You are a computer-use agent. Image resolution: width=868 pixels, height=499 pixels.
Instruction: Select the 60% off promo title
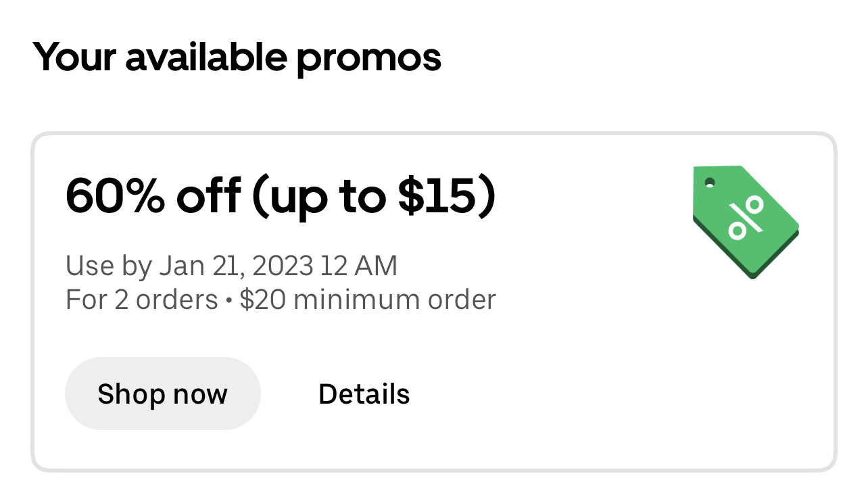(281, 196)
